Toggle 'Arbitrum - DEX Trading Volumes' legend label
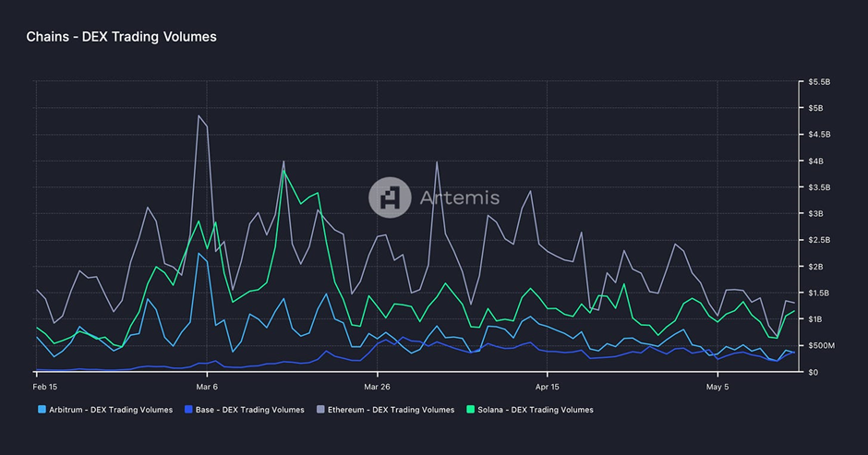The height and width of the screenshot is (455, 868). [111, 409]
